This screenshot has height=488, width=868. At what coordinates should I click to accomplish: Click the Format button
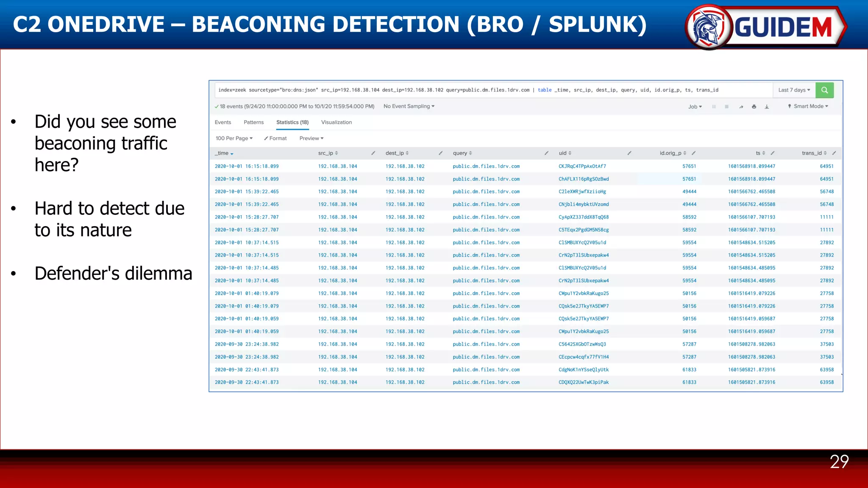point(275,138)
